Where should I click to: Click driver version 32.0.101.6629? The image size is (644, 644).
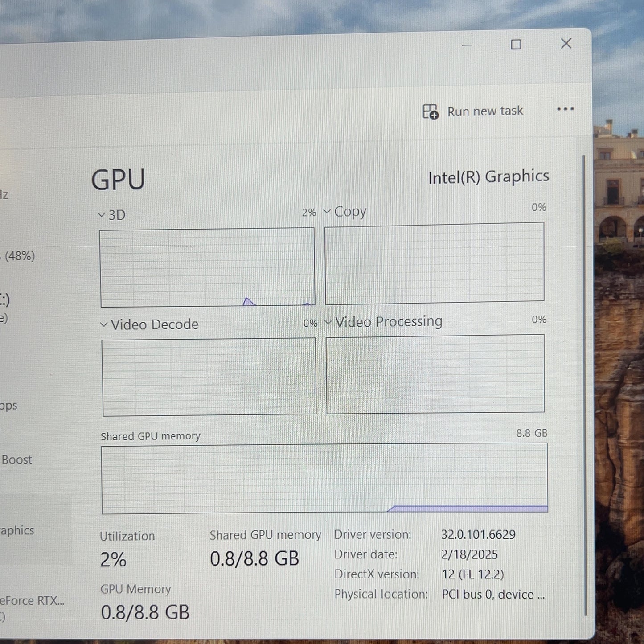[x=478, y=534]
